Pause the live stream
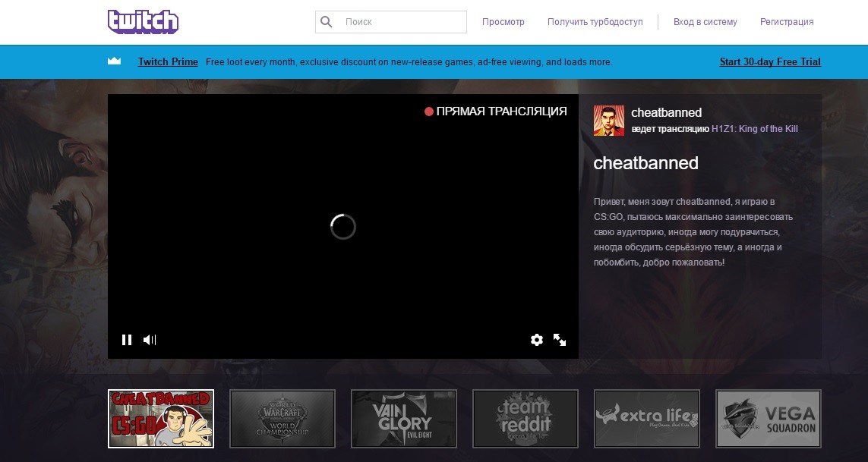Viewport: 868px width, 462px height. pos(127,340)
